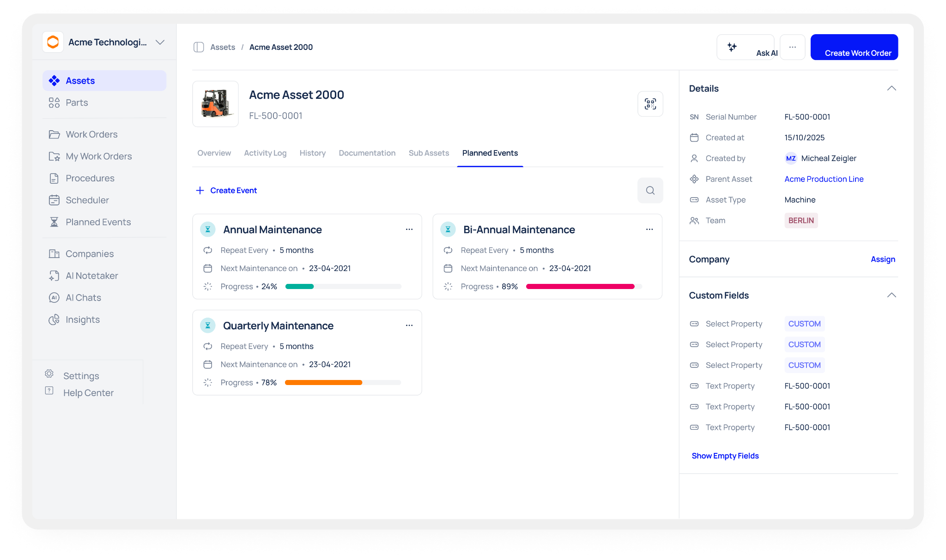Open AI Notetaker in sidebar
Viewport: 946px width, 560px height.
91,276
